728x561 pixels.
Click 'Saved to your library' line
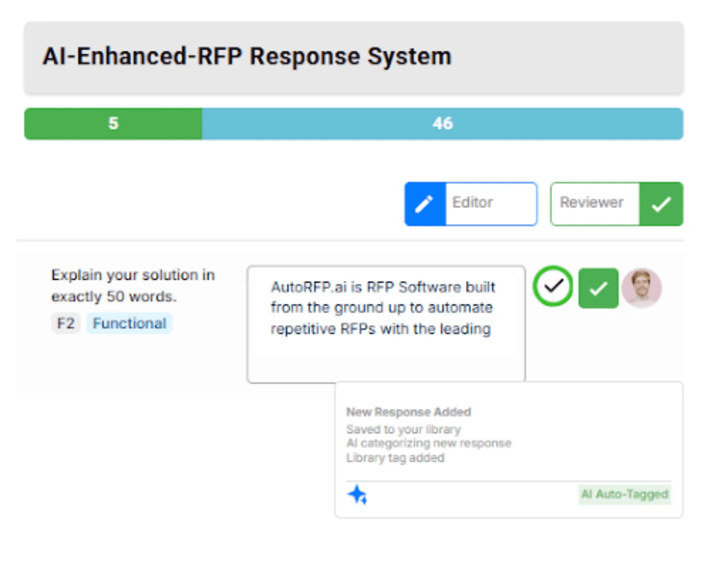(x=404, y=429)
